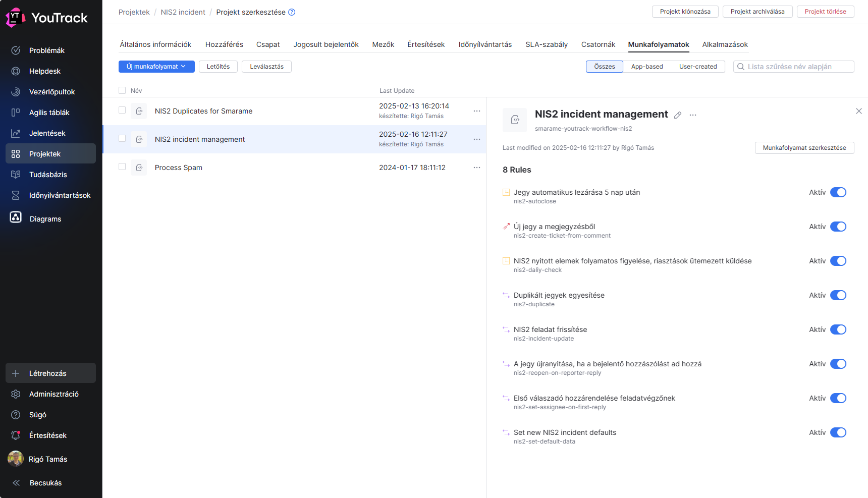Open the more menu beside the workflow title

[x=693, y=115]
